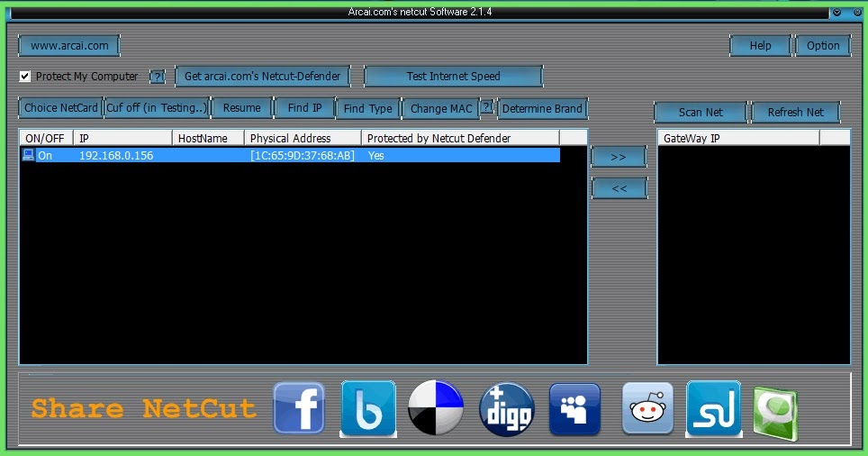Click the HostName column header
Viewport: 868px width, 456px height.
pyautogui.click(x=209, y=138)
